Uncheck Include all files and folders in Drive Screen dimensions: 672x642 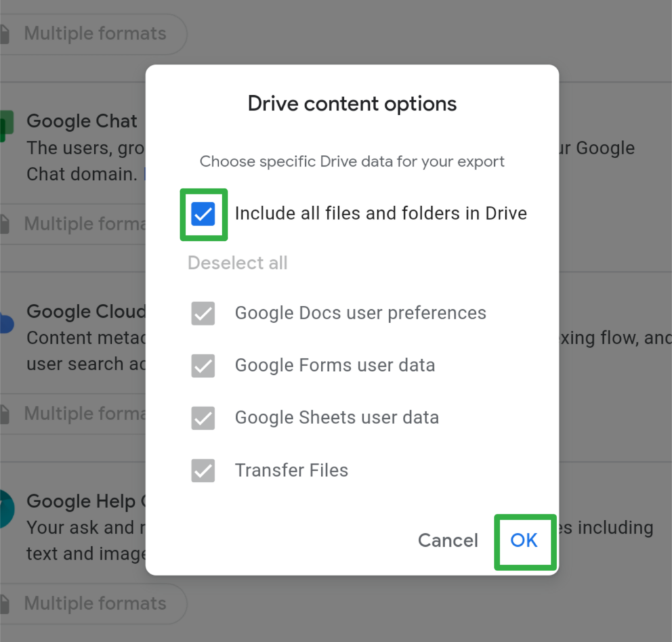pyautogui.click(x=203, y=214)
